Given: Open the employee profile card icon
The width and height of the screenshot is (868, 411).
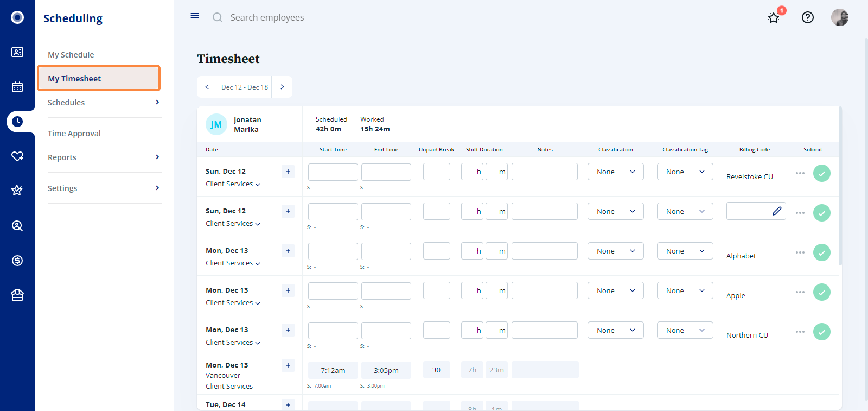Looking at the screenshot, I should tap(17, 52).
